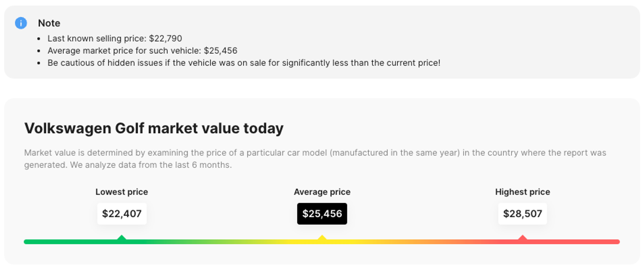This screenshot has height=269, width=644.
Task: Click the "Note" heading text
Action: click(x=49, y=23)
